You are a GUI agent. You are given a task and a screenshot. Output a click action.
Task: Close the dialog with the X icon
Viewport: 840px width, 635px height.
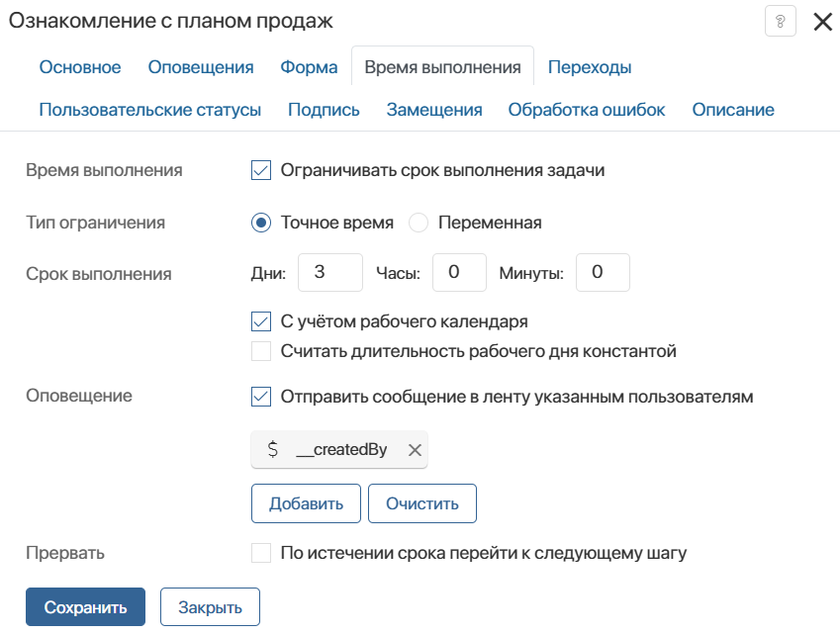click(x=822, y=22)
